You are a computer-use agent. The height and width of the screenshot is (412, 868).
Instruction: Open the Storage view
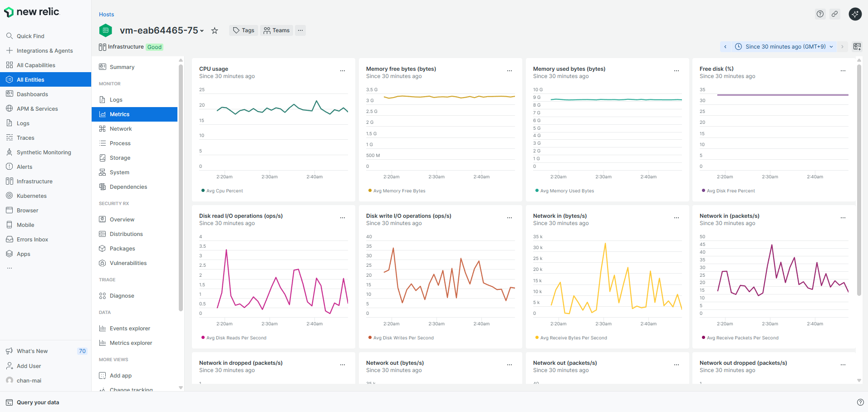point(134,157)
